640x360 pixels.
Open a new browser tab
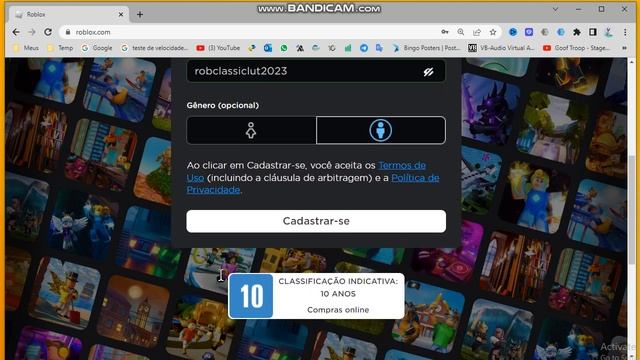(x=140, y=14)
